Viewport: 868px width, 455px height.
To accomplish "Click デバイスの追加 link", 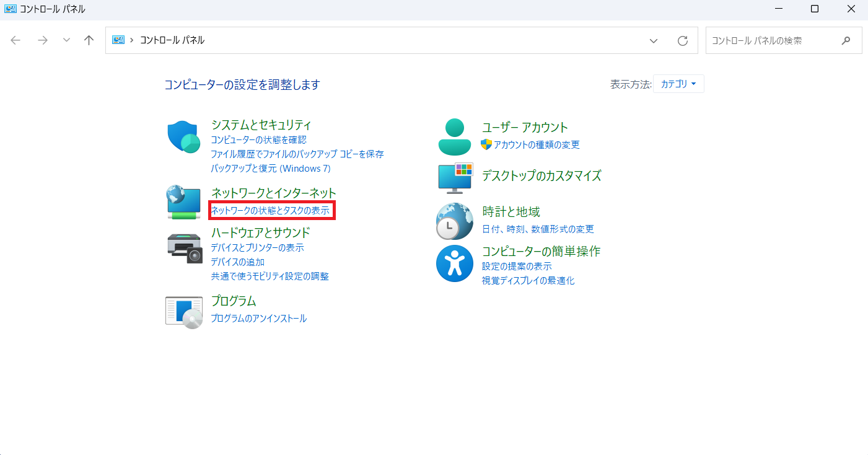I will point(237,262).
